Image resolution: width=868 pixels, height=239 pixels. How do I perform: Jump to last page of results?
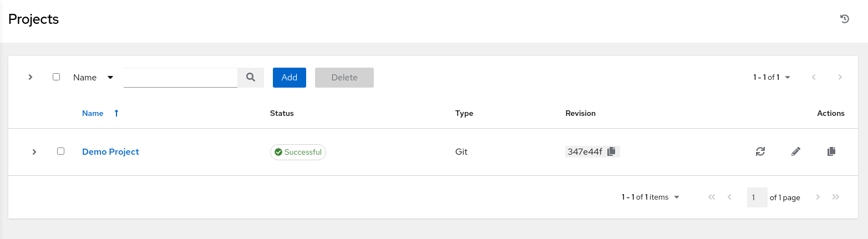coord(836,197)
